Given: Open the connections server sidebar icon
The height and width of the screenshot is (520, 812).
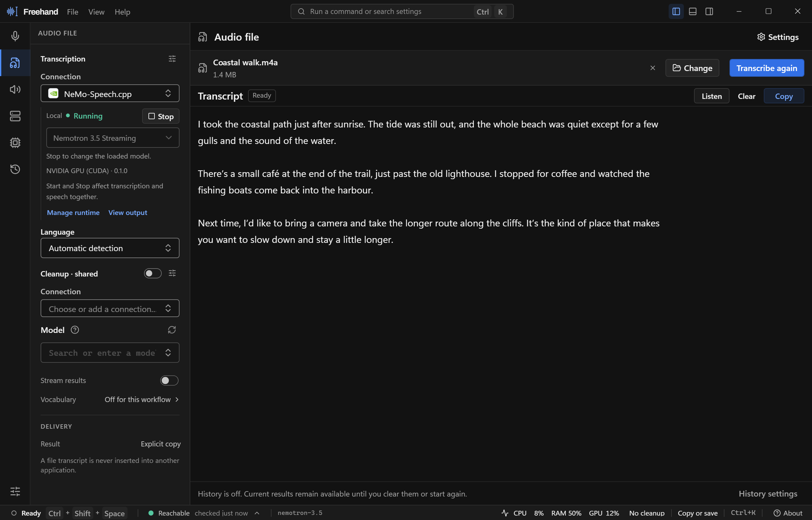Looking at the screenshot, I should [15, 116].
